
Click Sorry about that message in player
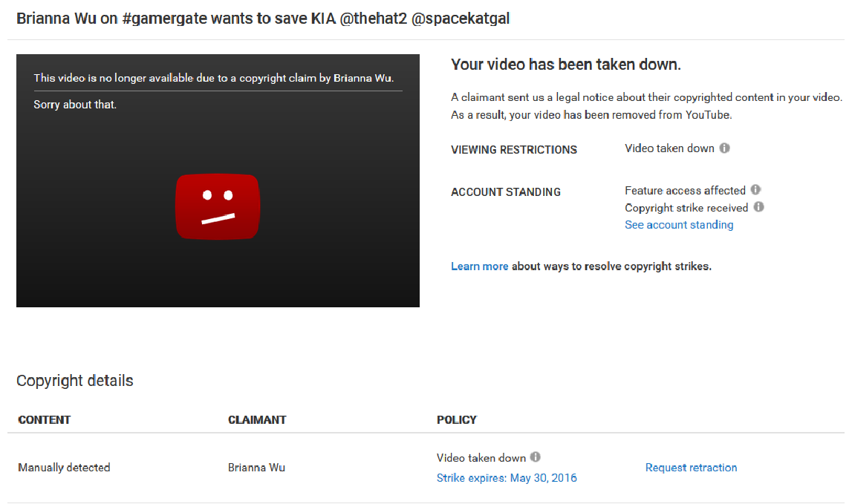(75, 105)
